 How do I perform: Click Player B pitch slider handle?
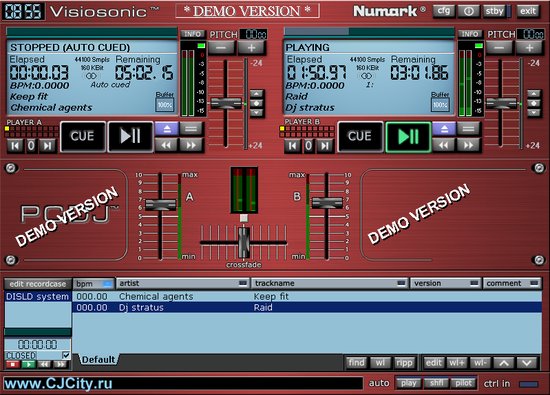[502, 103]
